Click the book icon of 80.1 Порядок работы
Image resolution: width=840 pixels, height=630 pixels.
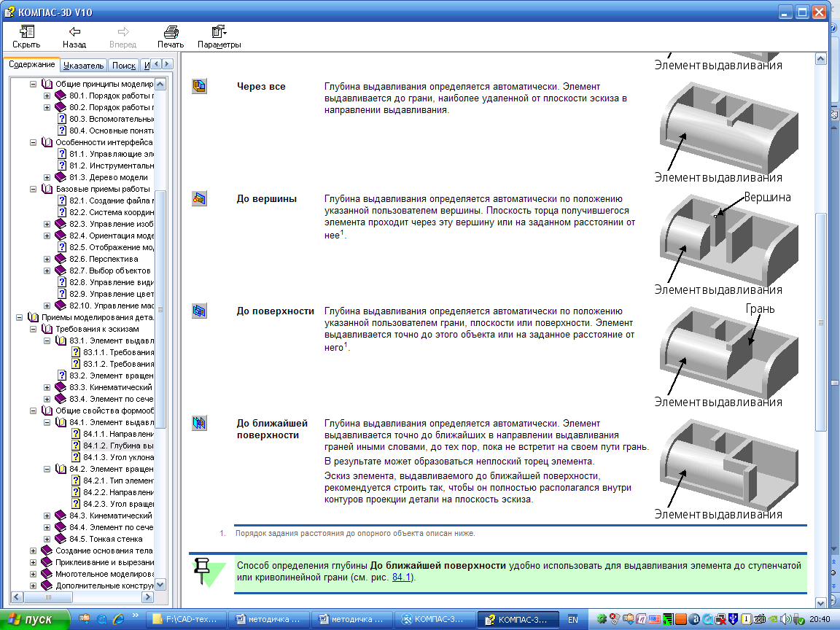tap(61, 96)
